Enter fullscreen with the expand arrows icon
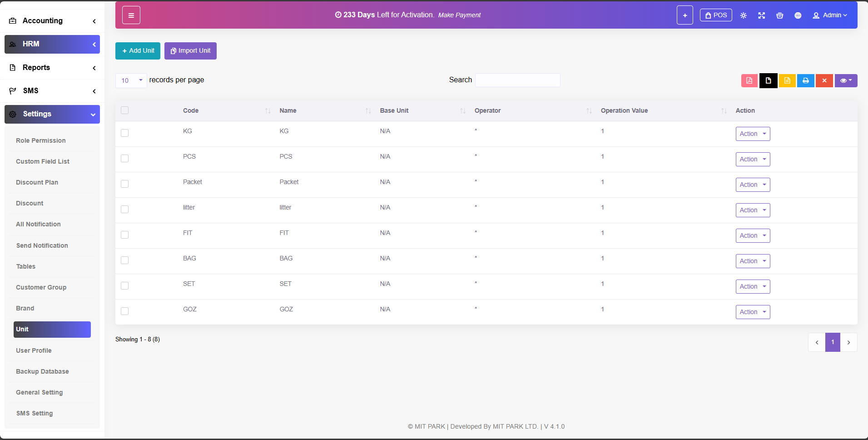Viewport: 868px width, 440px height. [x=761, y=15]
